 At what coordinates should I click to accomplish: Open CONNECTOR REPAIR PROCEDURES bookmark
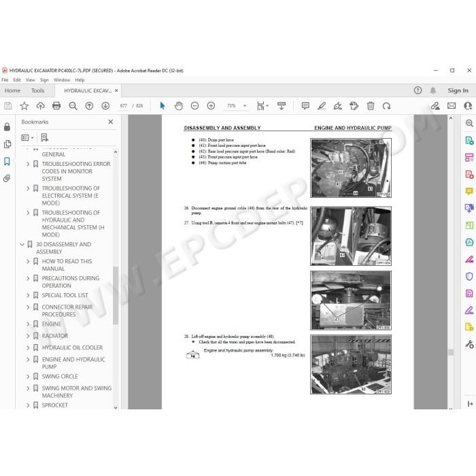coord(67,311)
